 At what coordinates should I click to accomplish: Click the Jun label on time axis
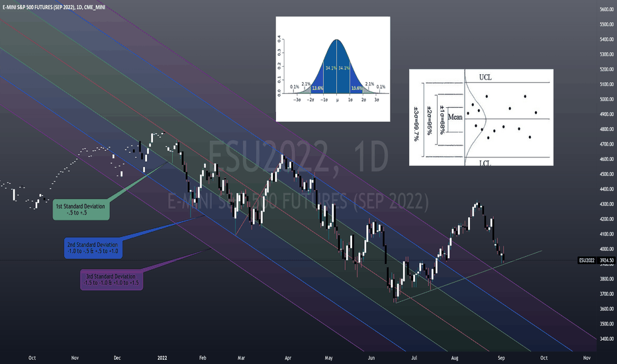pos(371,357)
